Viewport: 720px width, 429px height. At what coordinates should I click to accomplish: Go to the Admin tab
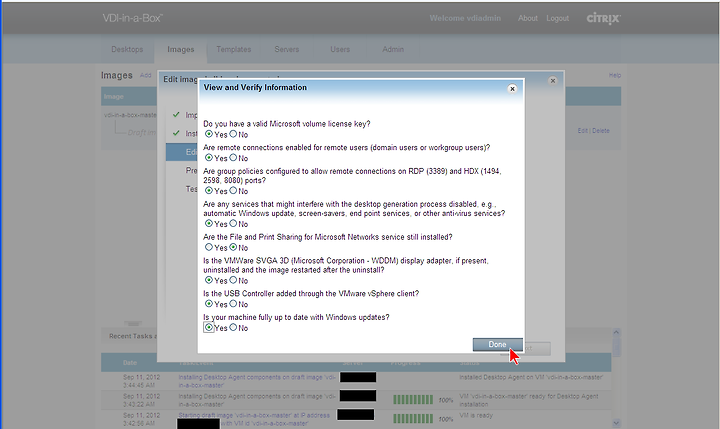click(393, 49)
